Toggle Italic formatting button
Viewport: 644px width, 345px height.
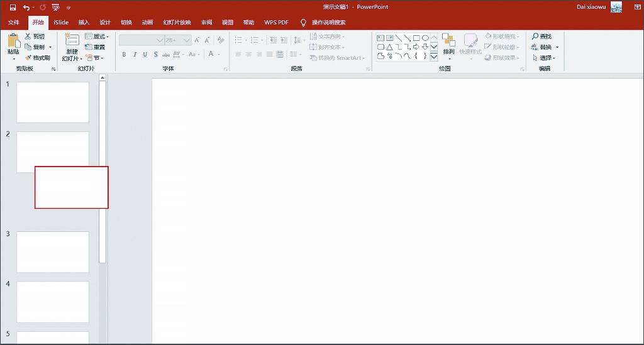(135, 54)
